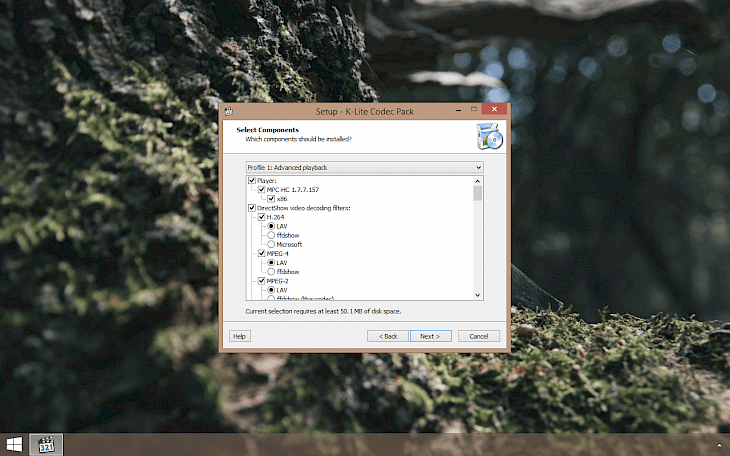The width and height of the screenshot is (730, 456).
Task: Uncheck DirectShow video decoding filters
Action: (x=252, y=208)
